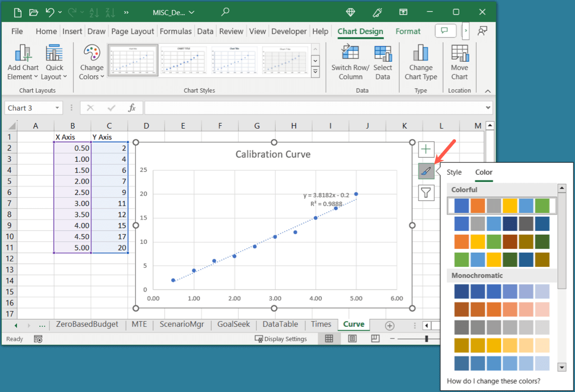Expand the chart styles gallery More arrow
The image size is (575, 392).
315,72
